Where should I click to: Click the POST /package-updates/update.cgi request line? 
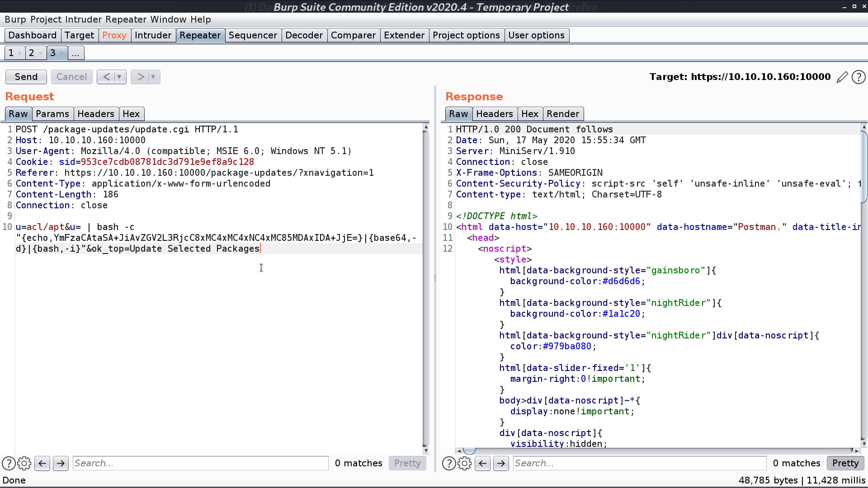point(127,129)
